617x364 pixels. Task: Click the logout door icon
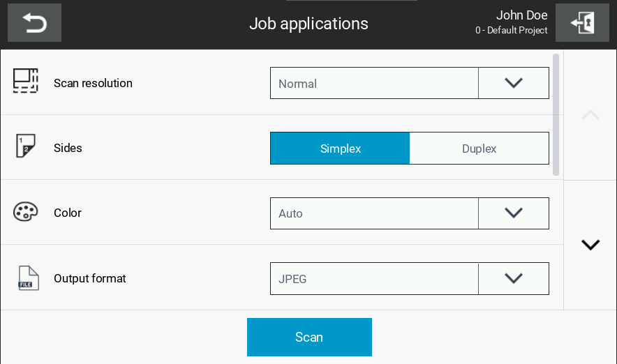coord(582,23)
